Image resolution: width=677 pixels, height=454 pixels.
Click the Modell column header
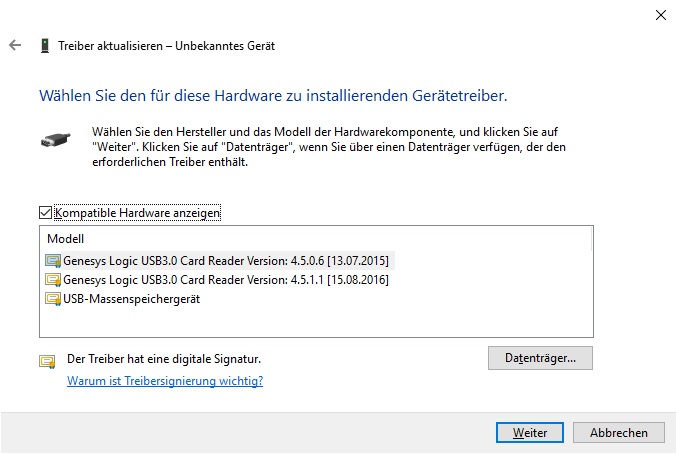pos(66,239)
